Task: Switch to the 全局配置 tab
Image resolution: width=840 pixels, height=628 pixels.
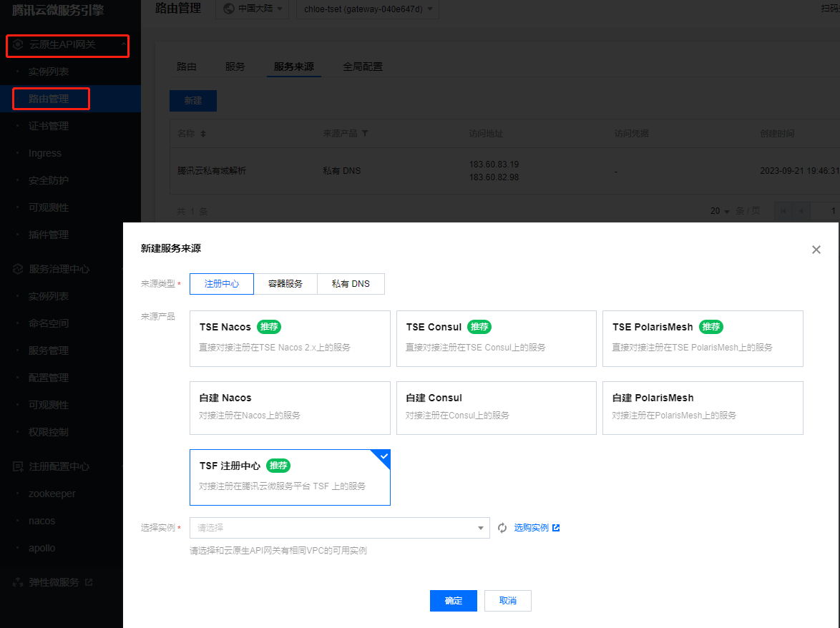Action: 363,67
